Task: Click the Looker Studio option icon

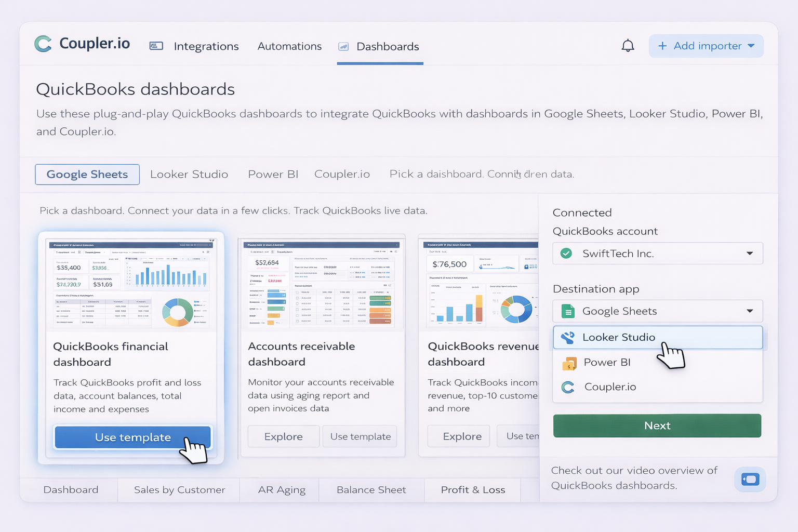Action: pos(568,338)
